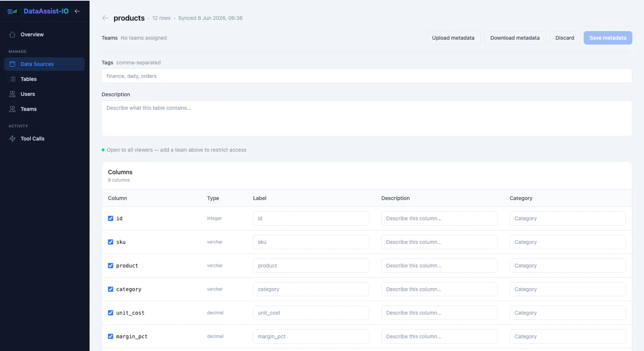Navigate to Tables section
644x351 pixels.
point(44,79)
